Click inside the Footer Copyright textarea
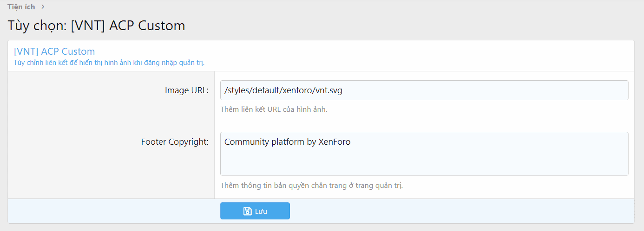The image size is (644, 231). 424,154
